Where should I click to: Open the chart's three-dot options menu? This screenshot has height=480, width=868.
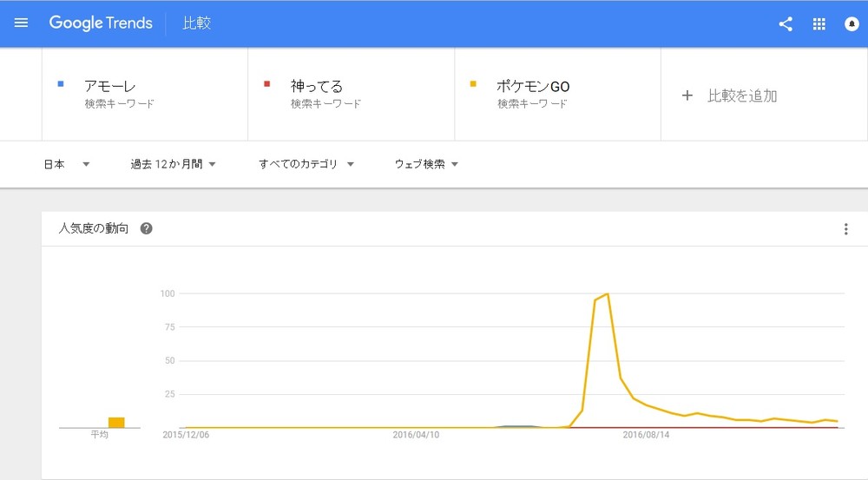[845, 229]
